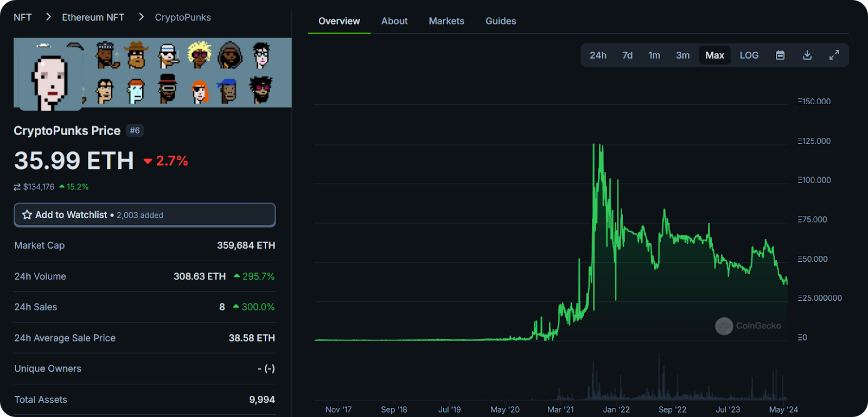The image size is (868, 417).
Task: Click the CryptoPunks Price heading
Action: point(67,131)
